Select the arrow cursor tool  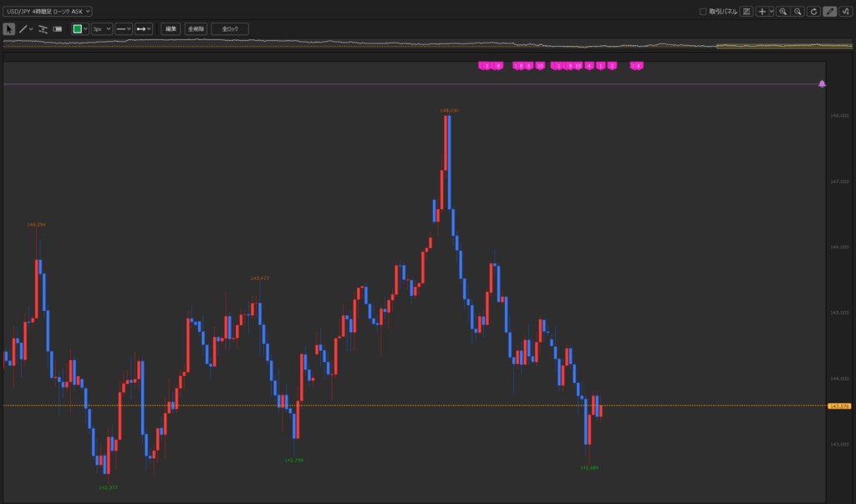coord(8,29)
